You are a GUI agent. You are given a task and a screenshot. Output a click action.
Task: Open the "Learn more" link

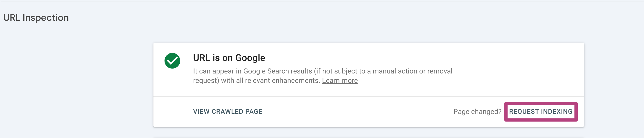pos(339,81)
